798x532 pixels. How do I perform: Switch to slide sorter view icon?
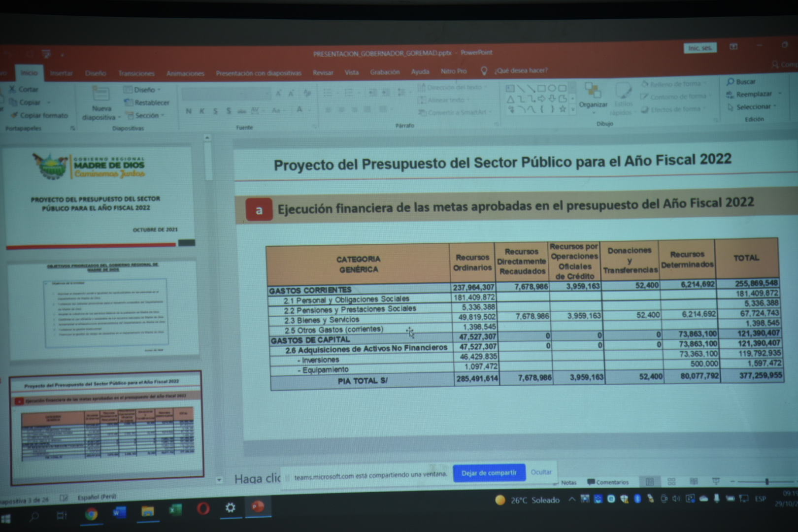pos(671,481)
